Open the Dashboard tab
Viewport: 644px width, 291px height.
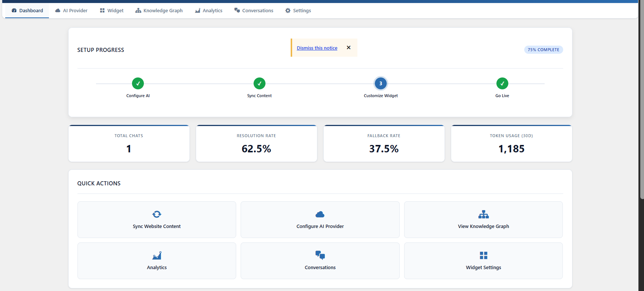(x=27, y=10)
